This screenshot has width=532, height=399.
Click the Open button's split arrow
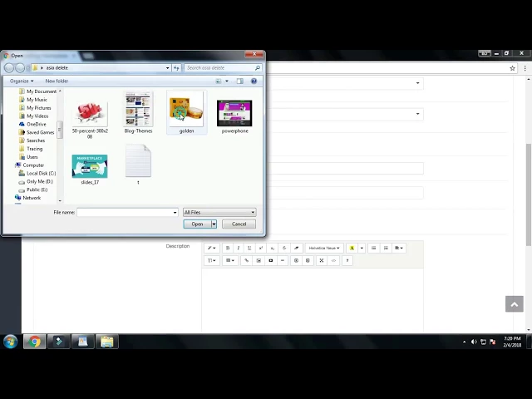click(x=214, y=224)
